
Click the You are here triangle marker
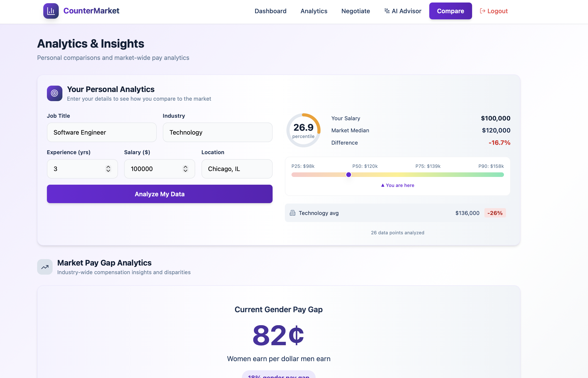click(x=383, y=185)
